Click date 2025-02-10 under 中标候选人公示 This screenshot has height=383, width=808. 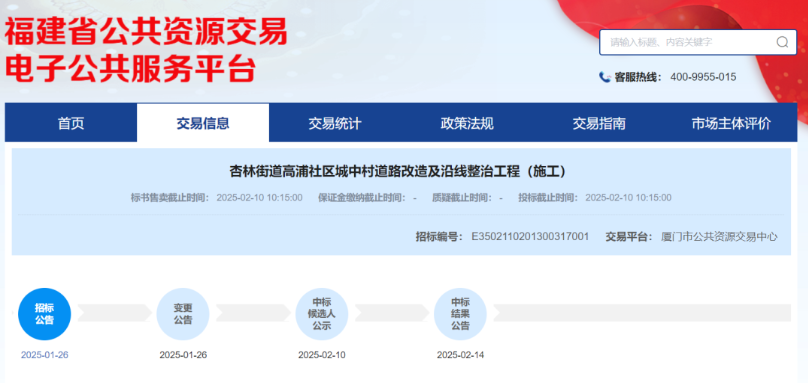[x=322, y=355]
